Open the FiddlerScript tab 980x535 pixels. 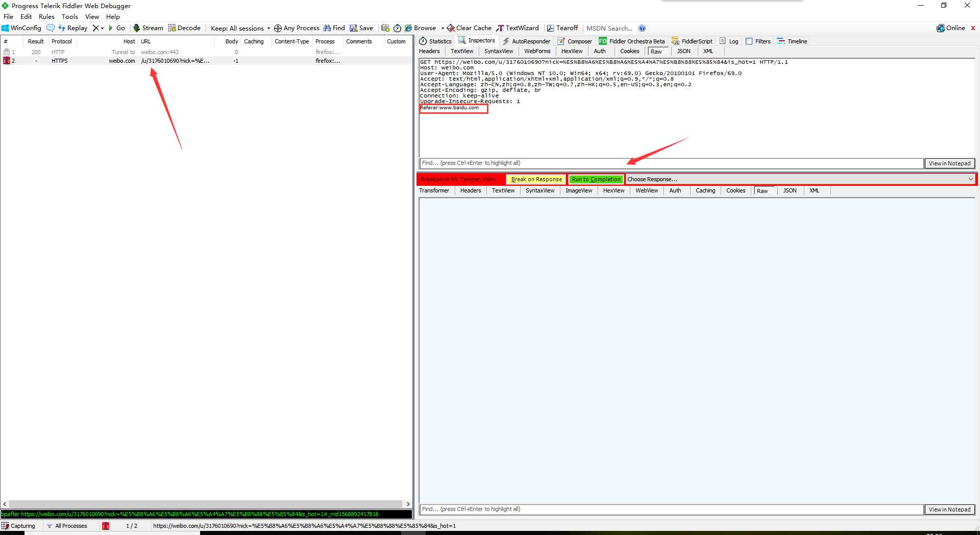[692, 41]
